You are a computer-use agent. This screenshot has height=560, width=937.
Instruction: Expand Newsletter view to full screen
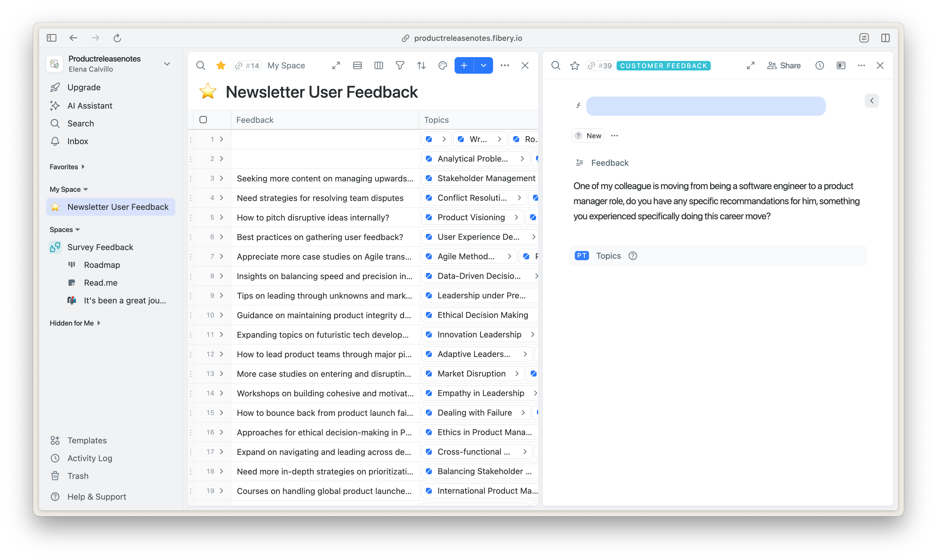[336, 66]
